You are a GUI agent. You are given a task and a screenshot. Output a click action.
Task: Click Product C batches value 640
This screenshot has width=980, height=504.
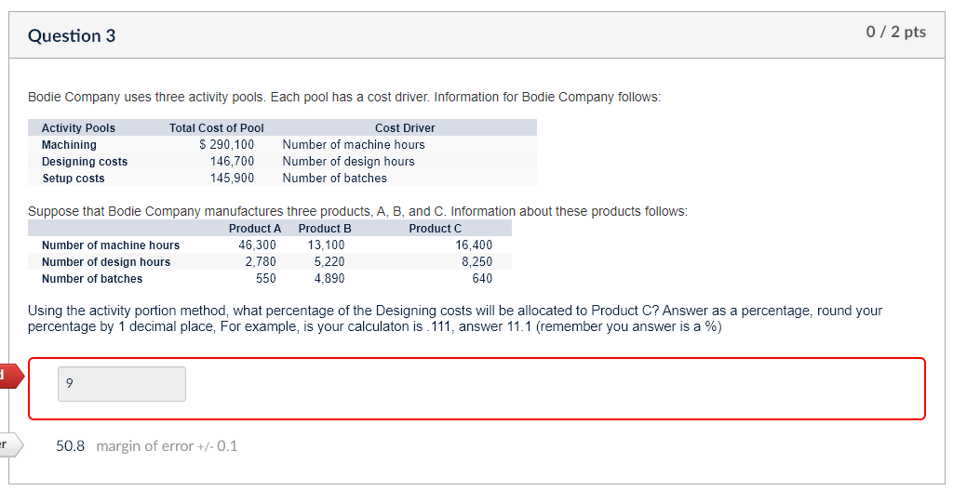click(482, 279)
